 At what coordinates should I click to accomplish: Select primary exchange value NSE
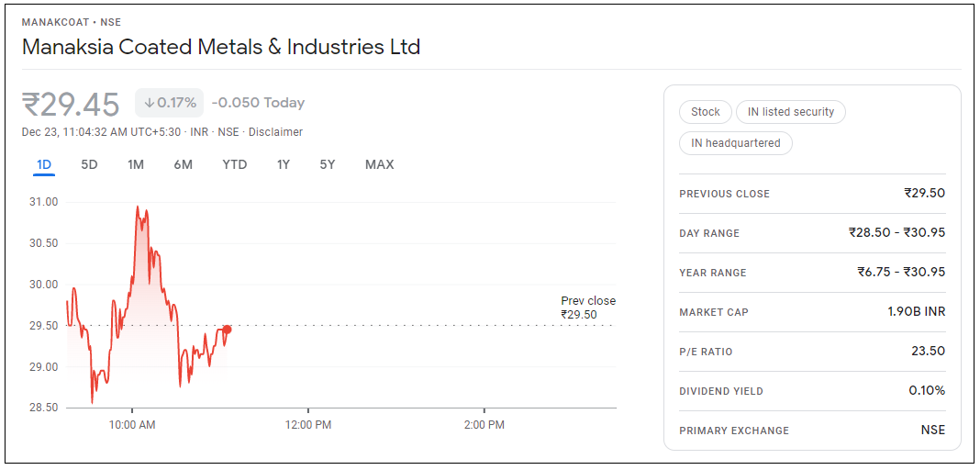[934, 430]
